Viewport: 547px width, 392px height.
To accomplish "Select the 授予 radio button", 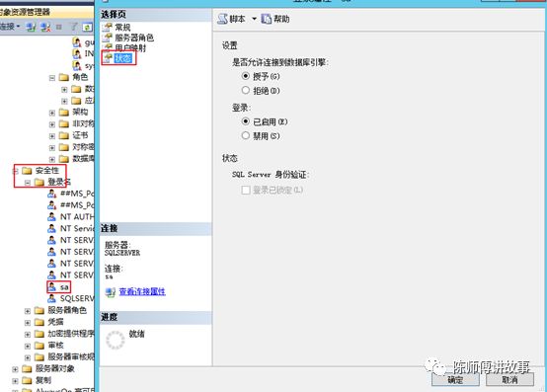I will pos(246,76).
